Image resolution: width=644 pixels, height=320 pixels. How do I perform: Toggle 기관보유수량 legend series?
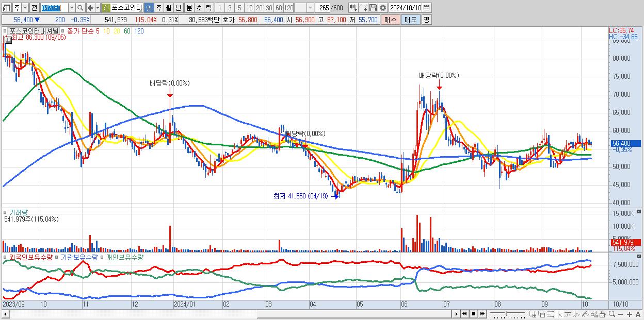79,257
